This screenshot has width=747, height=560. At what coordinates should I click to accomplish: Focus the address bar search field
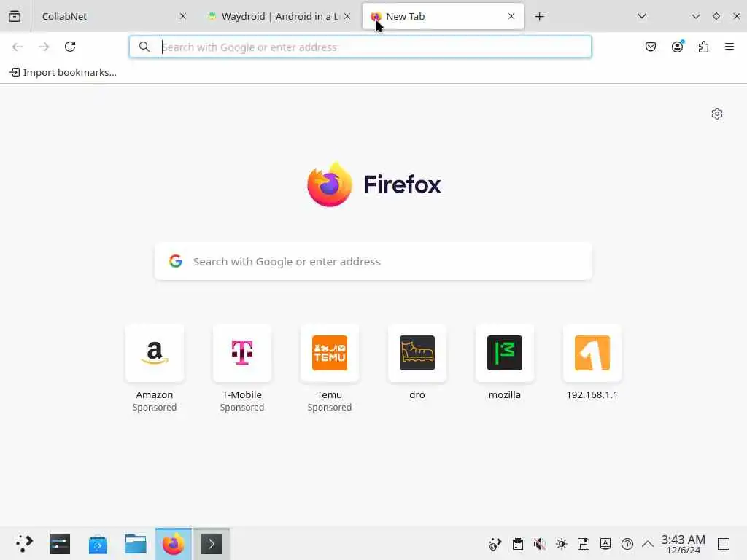pyautogui.click(x=360, y=47)
